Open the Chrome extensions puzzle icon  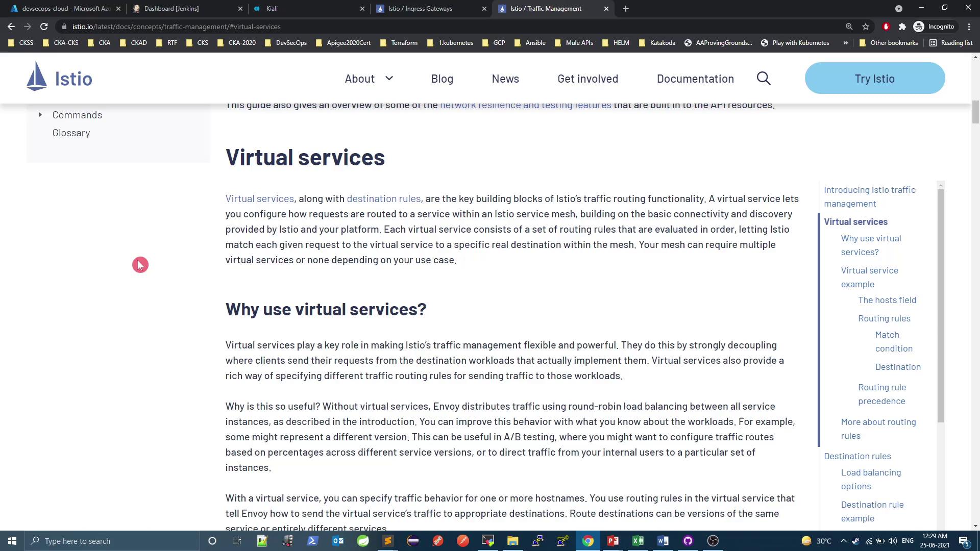click(x=902, y=27)
